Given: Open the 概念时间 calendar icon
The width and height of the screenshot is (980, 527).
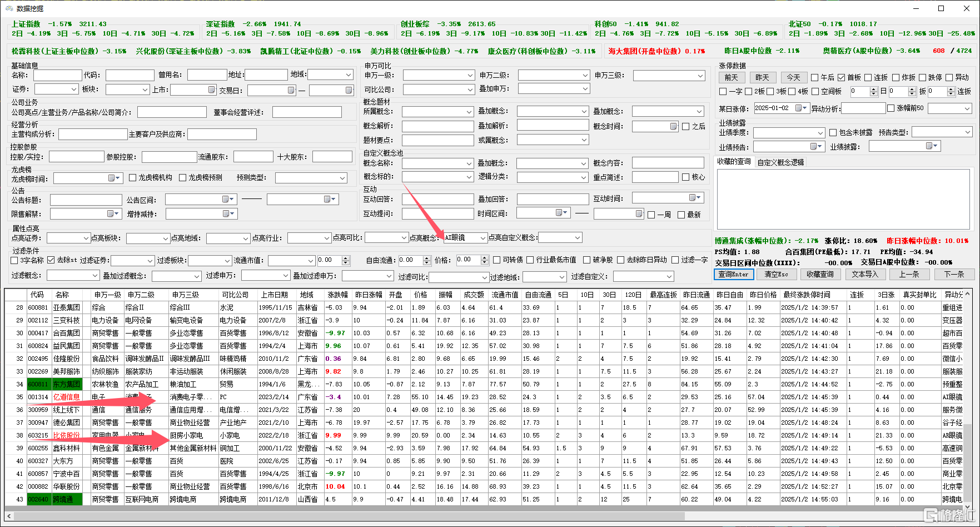Looking at the screenshot, I should pos(674,126).
